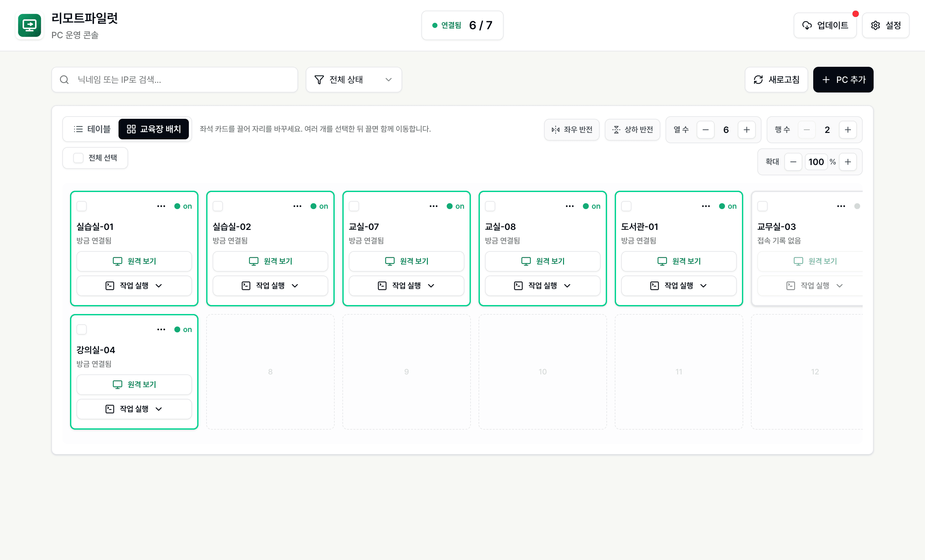
Task: Check the 전체 선택 checkbox
Action: (x=78, y=158)
